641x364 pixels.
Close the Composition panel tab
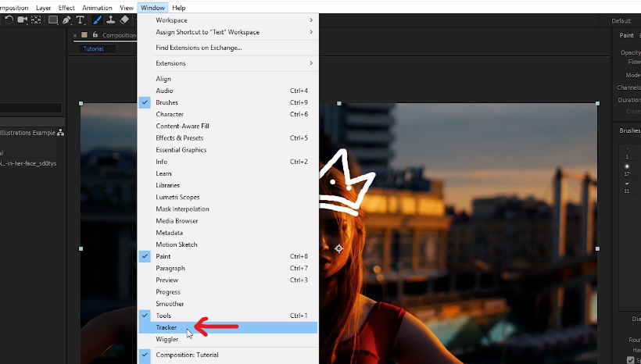(x=75, y=36)
